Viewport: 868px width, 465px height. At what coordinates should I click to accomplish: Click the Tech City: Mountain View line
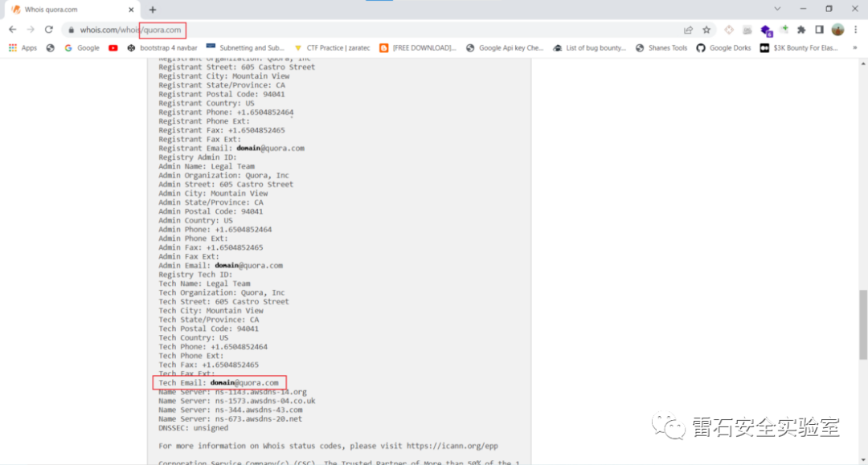(211, 310)
